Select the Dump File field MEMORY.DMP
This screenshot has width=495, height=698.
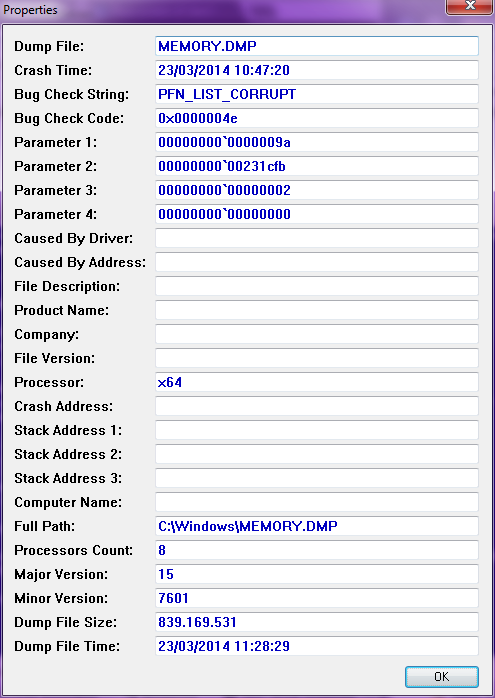[x=317, y=46]
